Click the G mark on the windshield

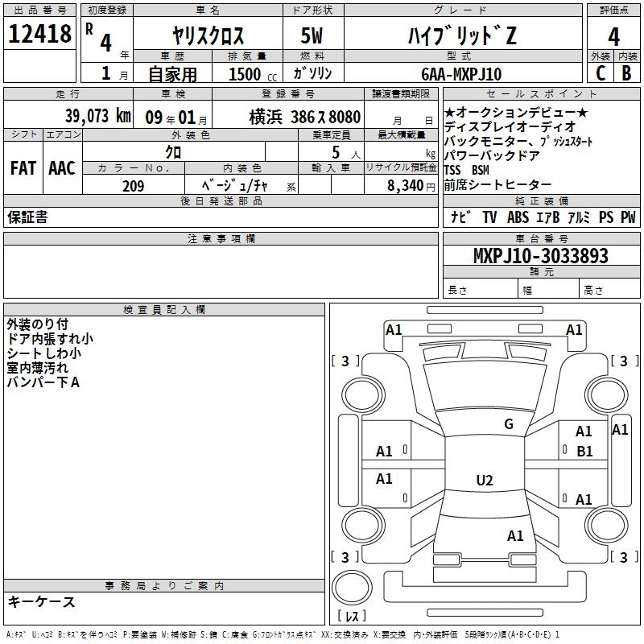click(509, 423)
